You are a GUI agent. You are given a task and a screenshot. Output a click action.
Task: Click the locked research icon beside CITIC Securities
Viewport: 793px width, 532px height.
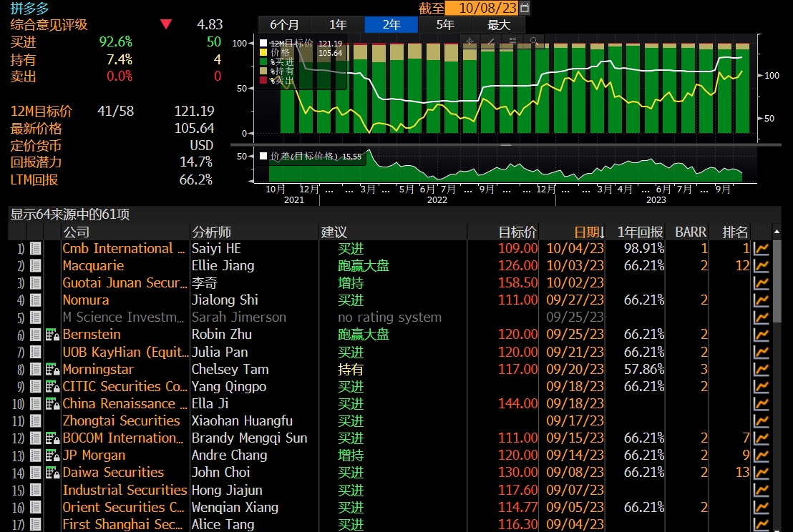click(x=52, y=387)
